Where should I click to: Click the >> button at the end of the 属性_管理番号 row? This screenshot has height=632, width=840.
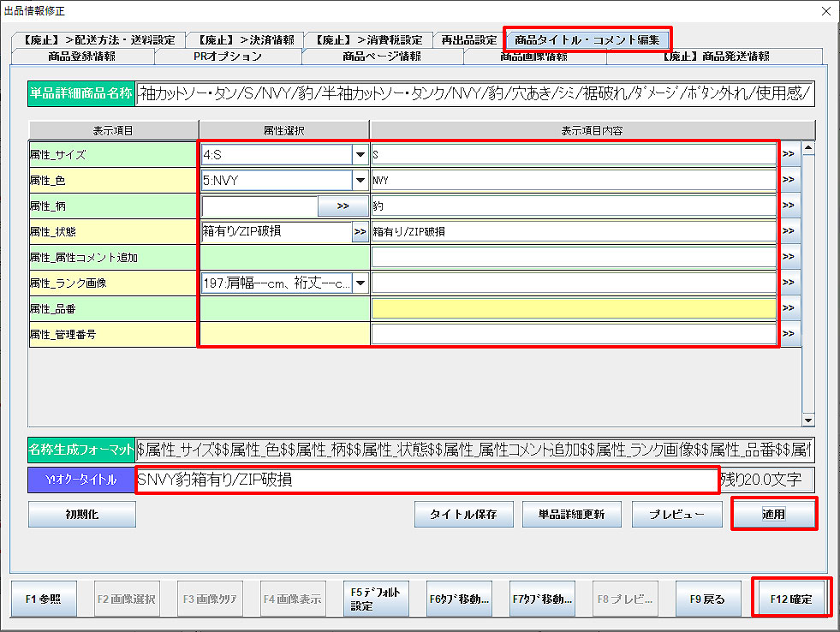[x=789, y=334]
